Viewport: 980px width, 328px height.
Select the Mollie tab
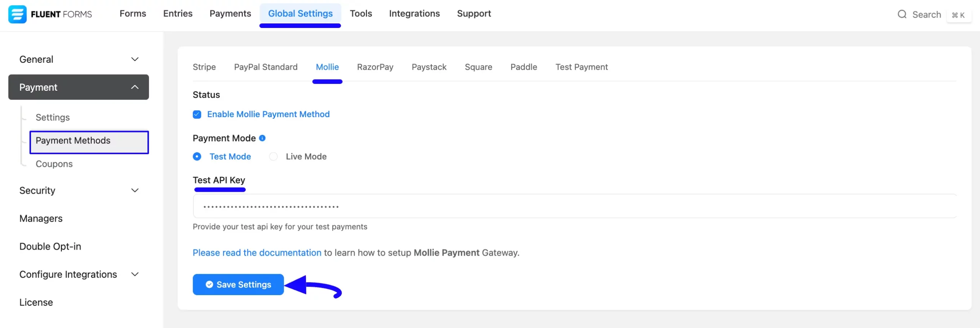[327, 67]
